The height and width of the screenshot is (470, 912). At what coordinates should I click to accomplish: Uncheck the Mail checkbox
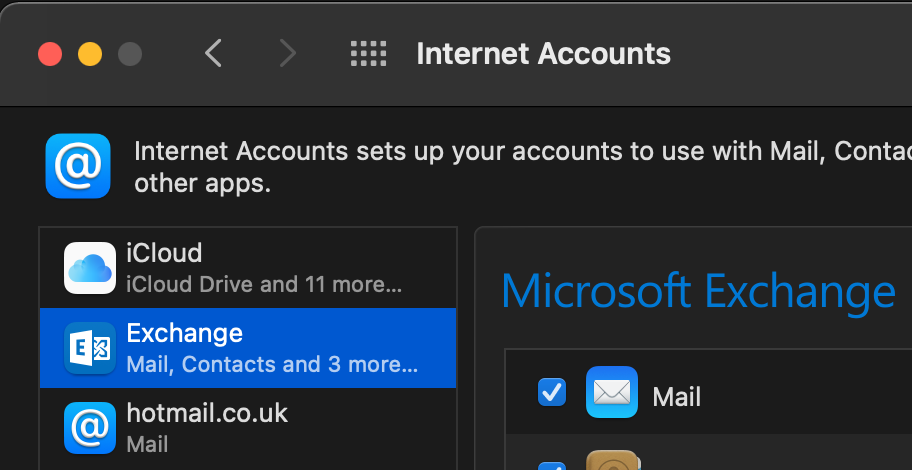(x=551, y=392)
